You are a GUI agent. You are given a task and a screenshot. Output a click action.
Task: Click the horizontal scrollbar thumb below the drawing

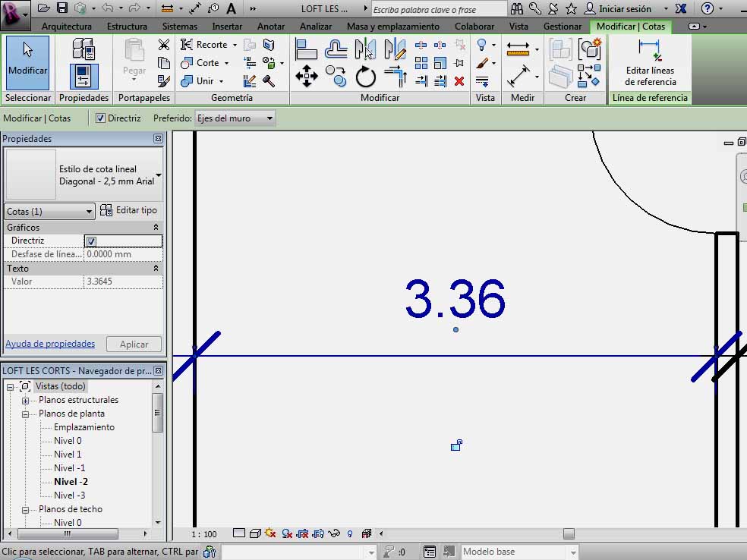click(x=569, y=534)
